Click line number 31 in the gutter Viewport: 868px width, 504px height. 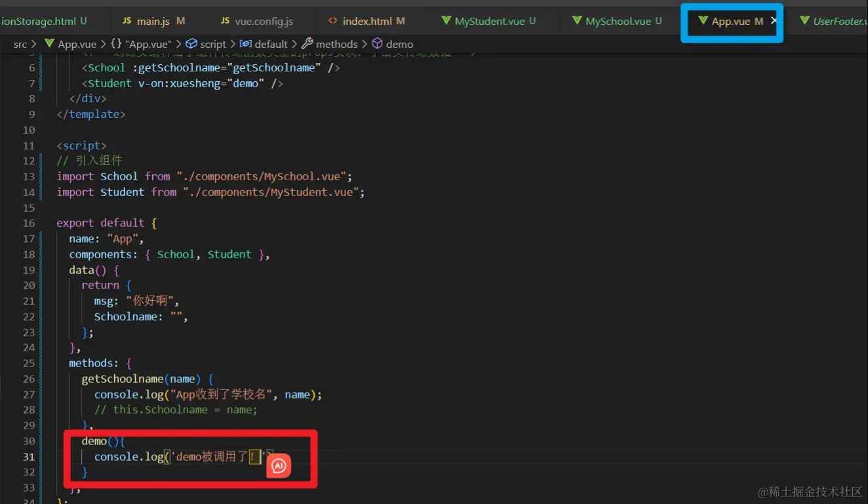[29, 457]
